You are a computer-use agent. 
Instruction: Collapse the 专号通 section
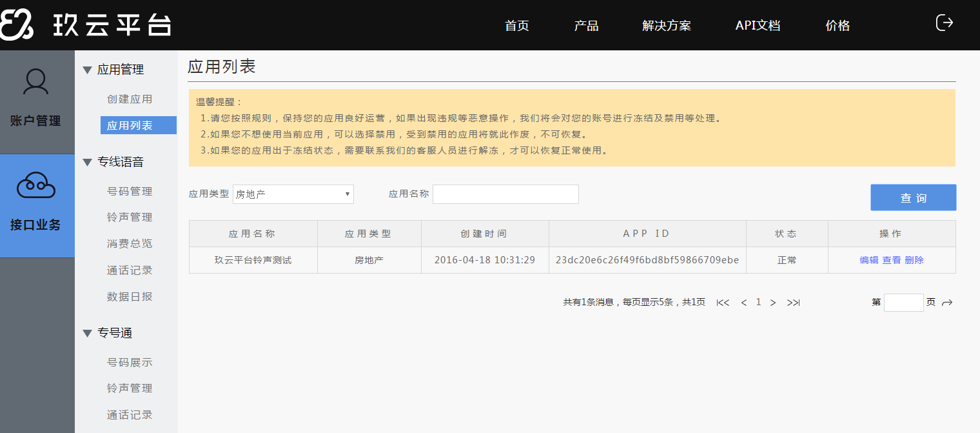coord(88,333)
